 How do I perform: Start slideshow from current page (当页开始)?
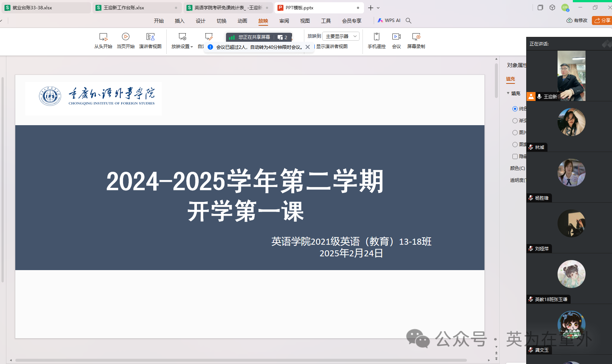[x=126, y=41]
